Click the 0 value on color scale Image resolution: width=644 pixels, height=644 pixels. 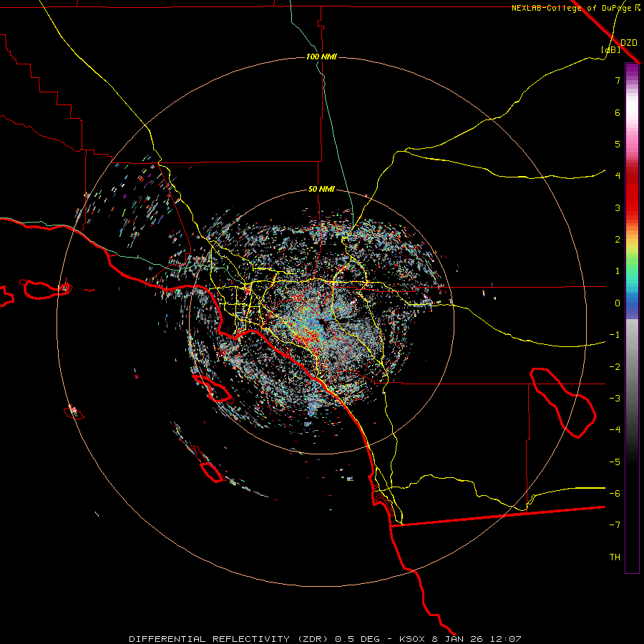pos(618,303)
